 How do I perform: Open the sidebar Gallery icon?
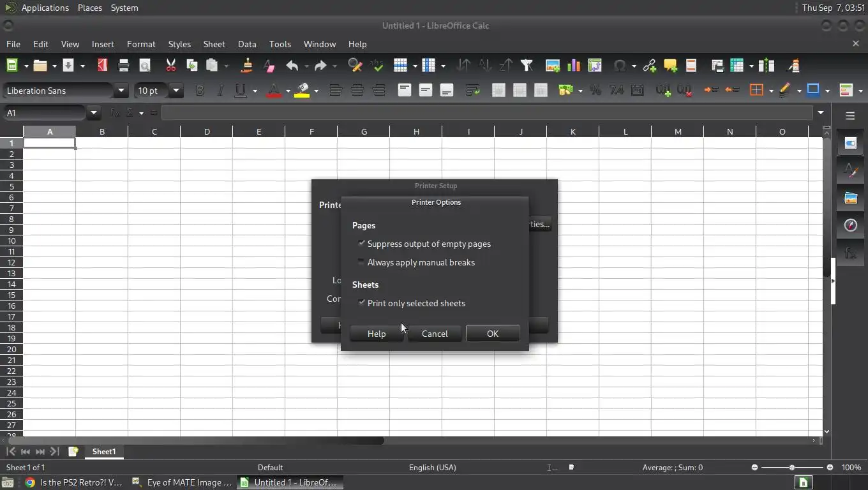click(850, 198)
